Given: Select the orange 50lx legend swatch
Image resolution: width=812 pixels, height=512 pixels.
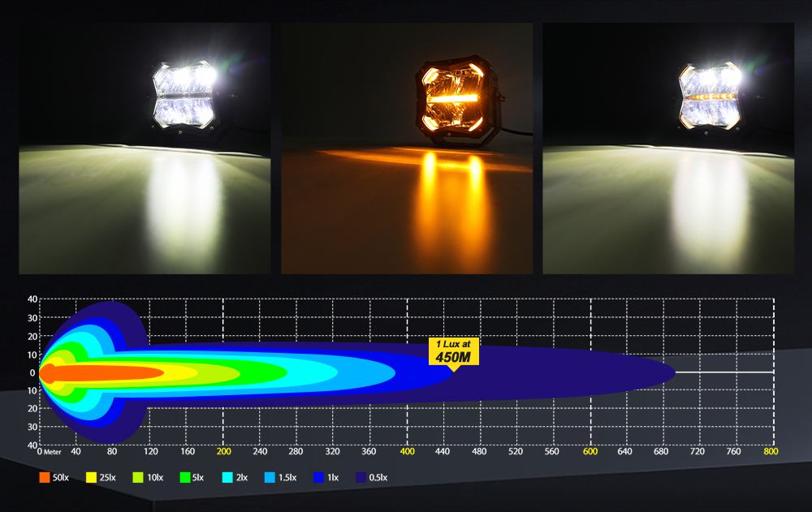Looking at the screenshot, I should tap(45, 478).
